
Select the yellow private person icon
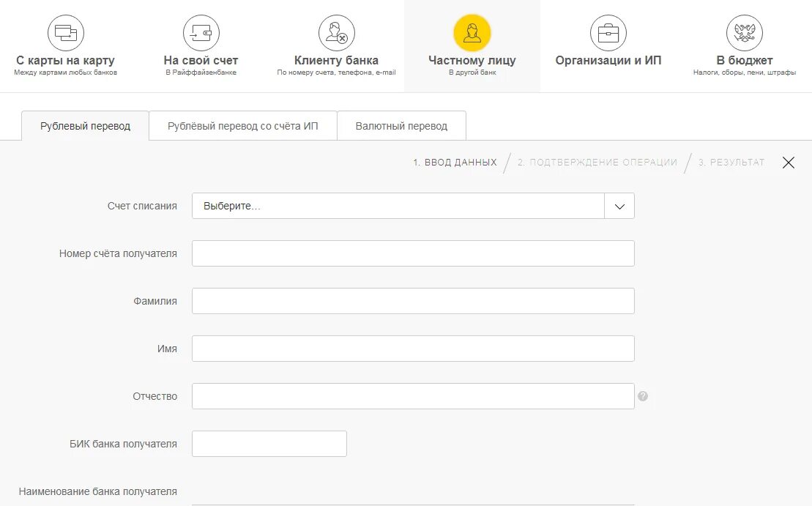(x=472, y=33)
